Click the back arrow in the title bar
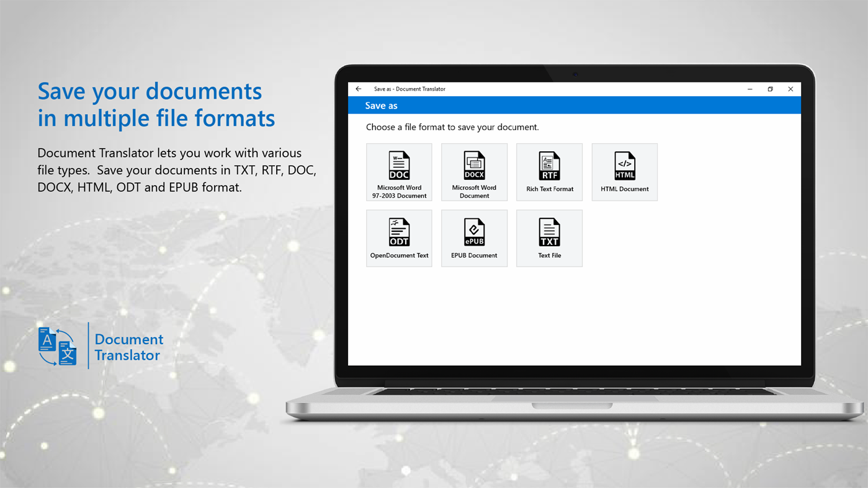This screenshot has width=868, height=488. [358, 88]
